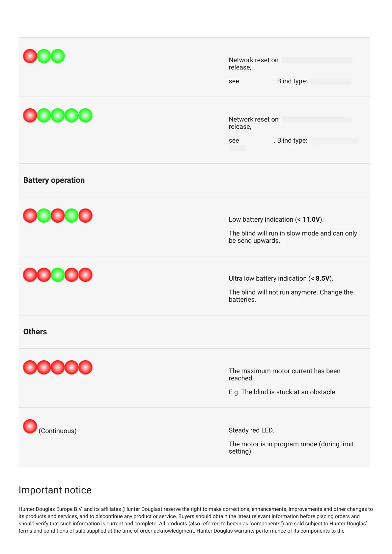Viewport: 392px width, 554px height.
Task: Click the middle red LED in low battery row
Action: click(58, 216)
